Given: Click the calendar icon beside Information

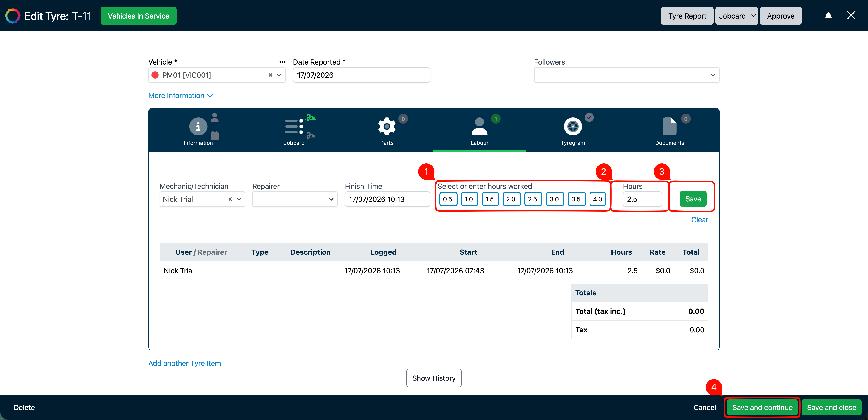Looking at the screenshot, I should (x=215, y=135).
